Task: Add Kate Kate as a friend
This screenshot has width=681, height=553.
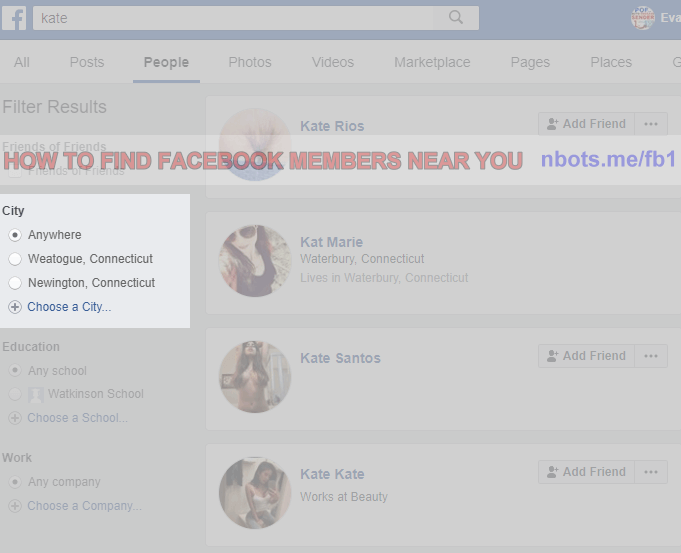Action: point(586,472)
